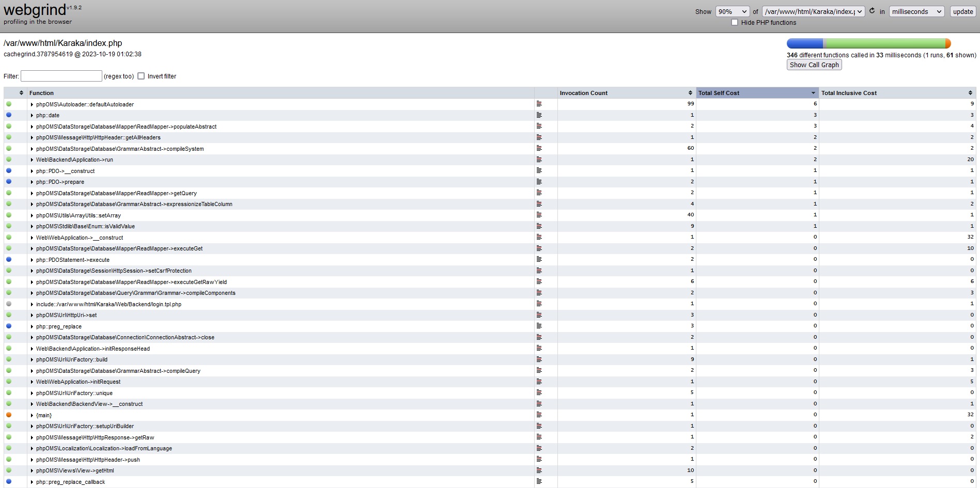This screenshot has width=980, height=488.
Task: Open the profile file selection dropdown
Action: tap(813, 11)
